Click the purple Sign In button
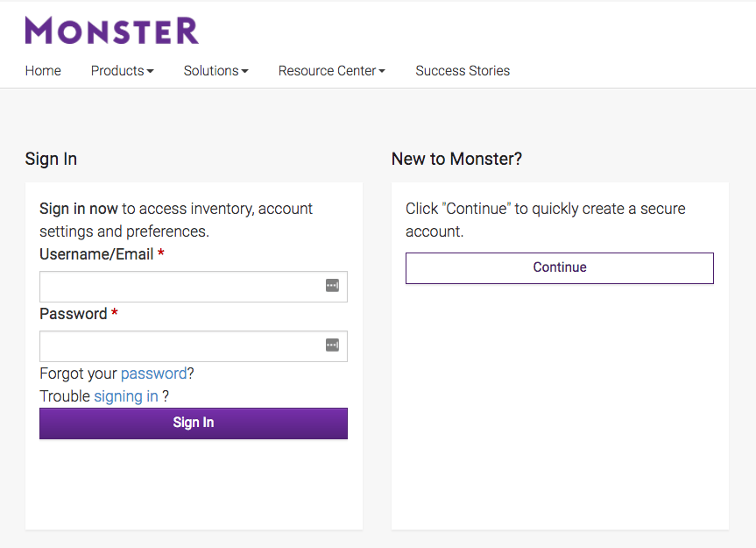 193,422
